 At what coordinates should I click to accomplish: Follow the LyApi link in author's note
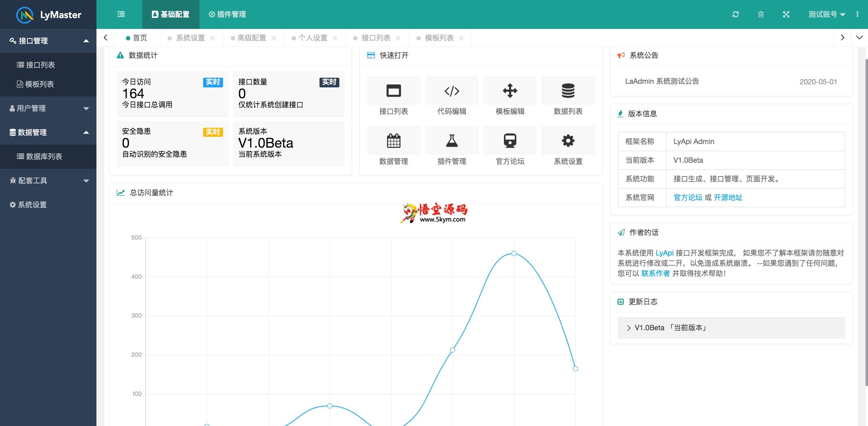point(664,253)
